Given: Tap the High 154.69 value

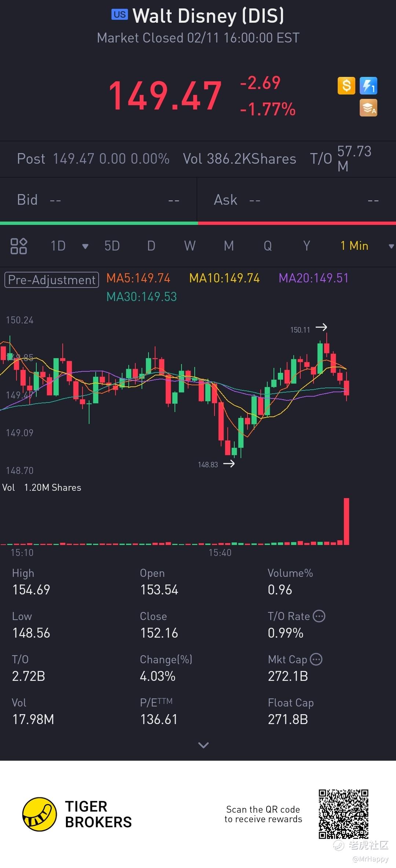Looking at the screenshot, I should tap(31, 590).
